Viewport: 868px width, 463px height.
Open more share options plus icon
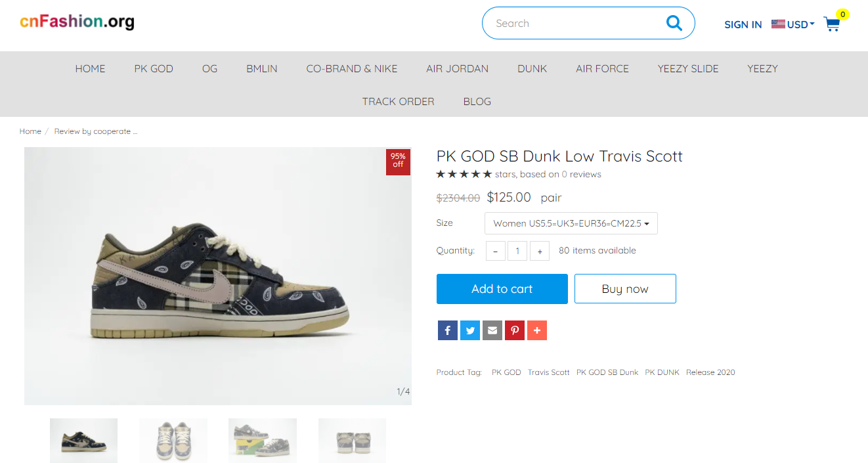tap(537, 330)
